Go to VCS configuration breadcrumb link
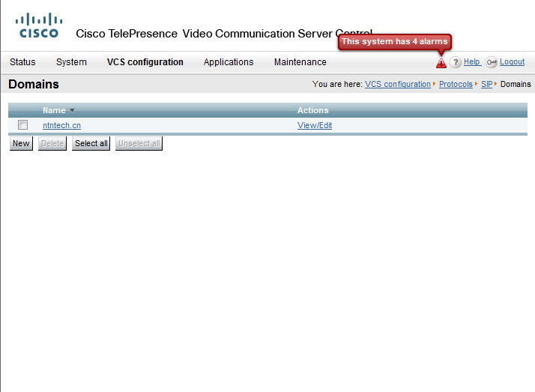The width and height of the screenshot is (535, 392). coord(398,84)
